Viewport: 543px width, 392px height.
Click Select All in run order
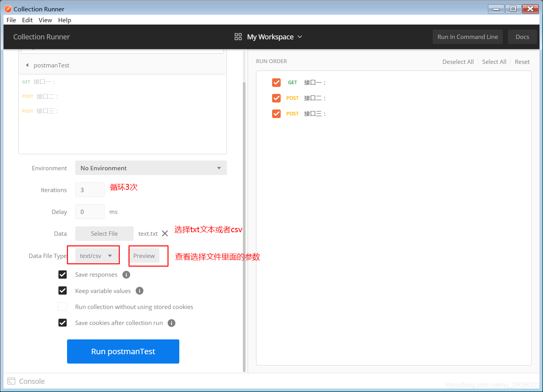pos(494,62)
